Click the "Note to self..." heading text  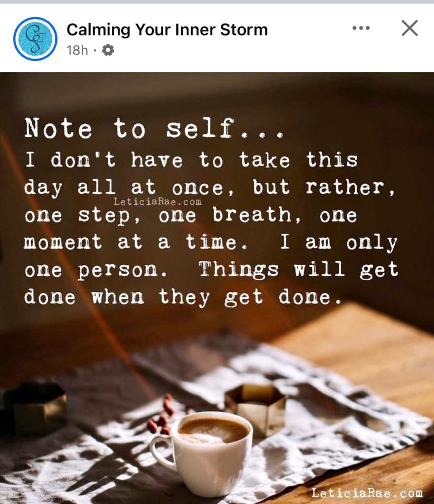(x=154, y=129)
